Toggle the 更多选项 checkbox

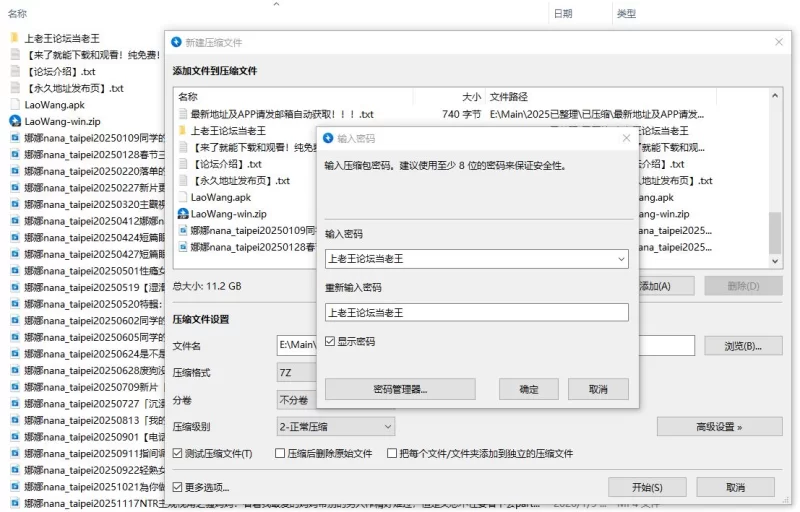[x=178, y=487]
